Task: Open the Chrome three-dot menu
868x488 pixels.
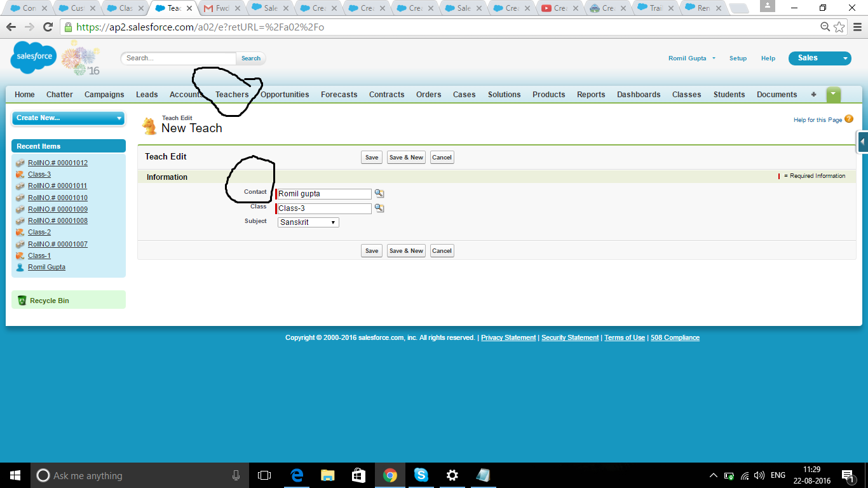Action: [857, 27]
